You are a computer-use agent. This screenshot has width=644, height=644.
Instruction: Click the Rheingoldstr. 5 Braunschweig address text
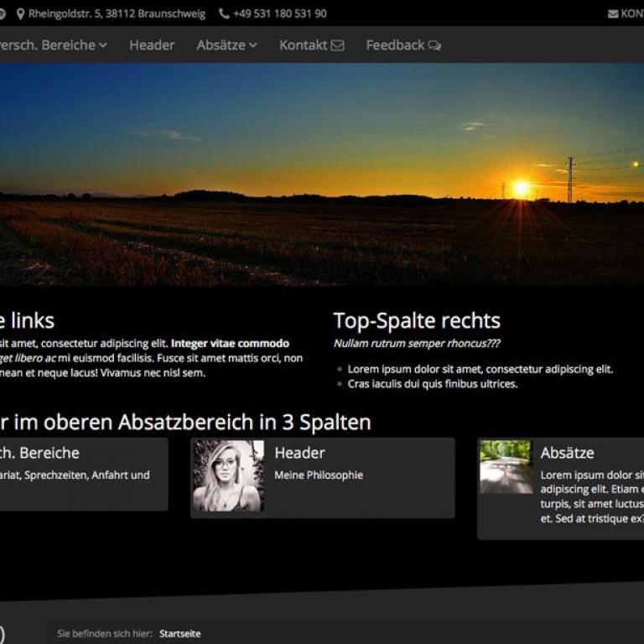coord(117,14)
